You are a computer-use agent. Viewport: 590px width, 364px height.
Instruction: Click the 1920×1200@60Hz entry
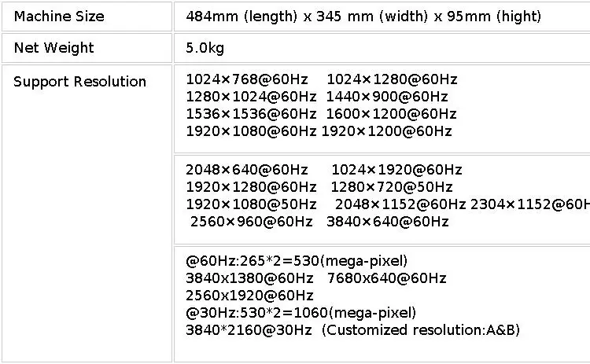point(387,131)
